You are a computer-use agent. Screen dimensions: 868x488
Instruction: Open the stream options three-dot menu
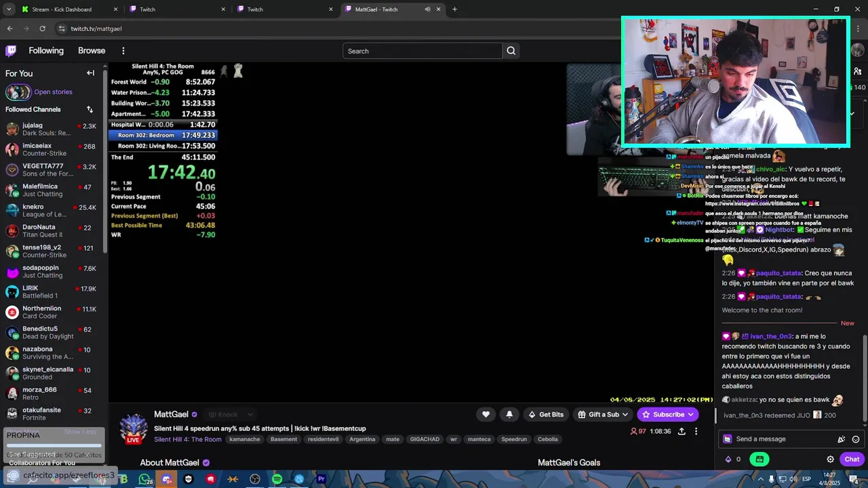click(x=696, y=431)
